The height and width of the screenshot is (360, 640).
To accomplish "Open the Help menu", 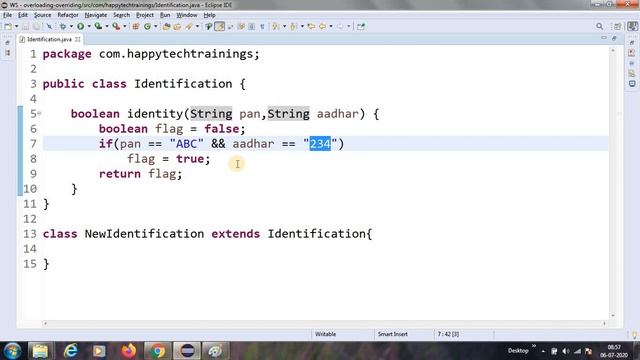I will 209,15.
